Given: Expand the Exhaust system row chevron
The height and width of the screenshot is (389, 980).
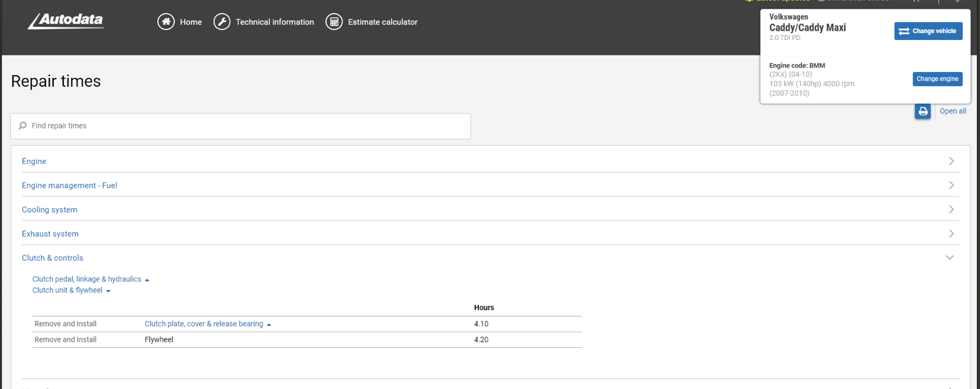Looking at the screenshot, I should click(951, 234).
